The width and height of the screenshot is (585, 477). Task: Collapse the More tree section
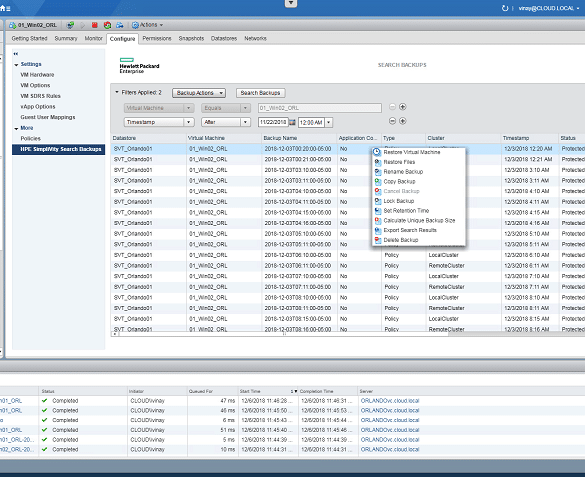pos(16,129)
